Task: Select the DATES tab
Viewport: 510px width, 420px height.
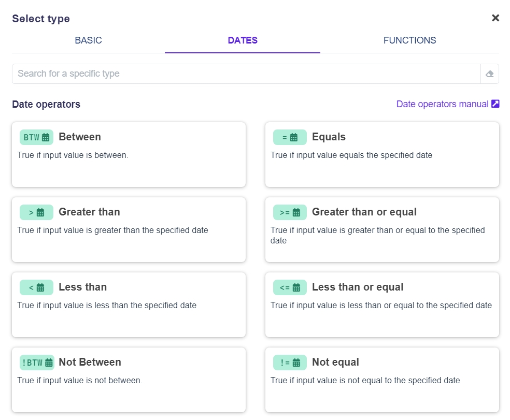Action: [x=243, y=40]
